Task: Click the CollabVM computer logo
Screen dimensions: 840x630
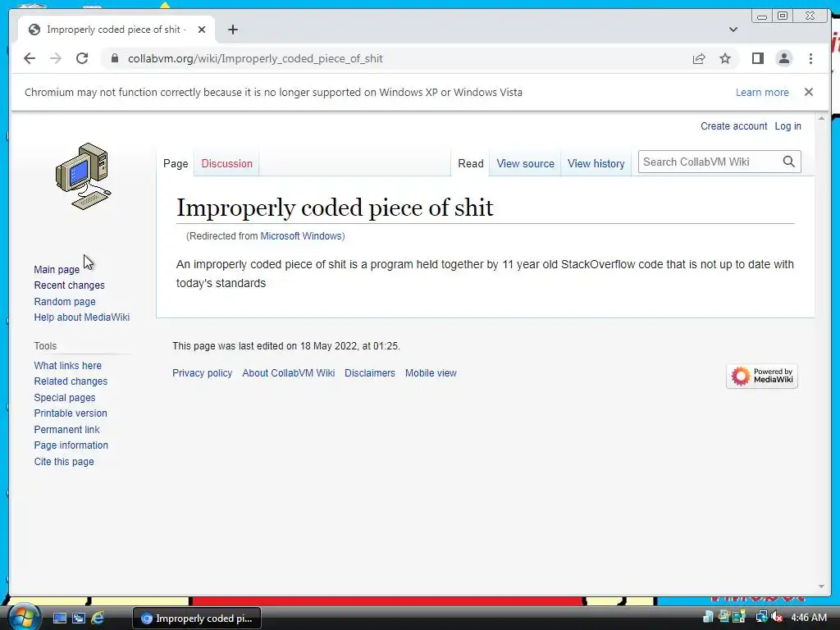Action: [x=84, y=176]
